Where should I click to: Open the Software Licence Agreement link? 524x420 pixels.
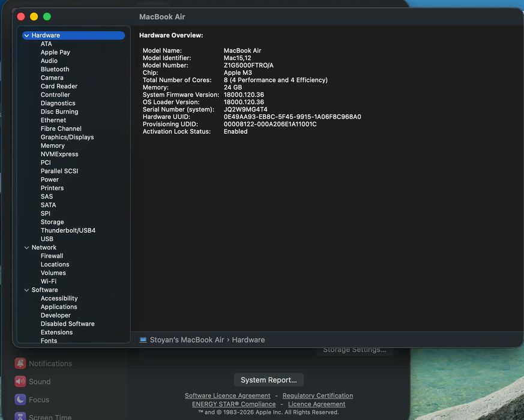tap(227, 395)
